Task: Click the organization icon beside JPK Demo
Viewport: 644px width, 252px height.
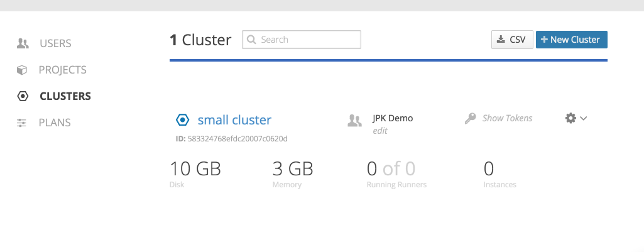Action: coord(354,121)
